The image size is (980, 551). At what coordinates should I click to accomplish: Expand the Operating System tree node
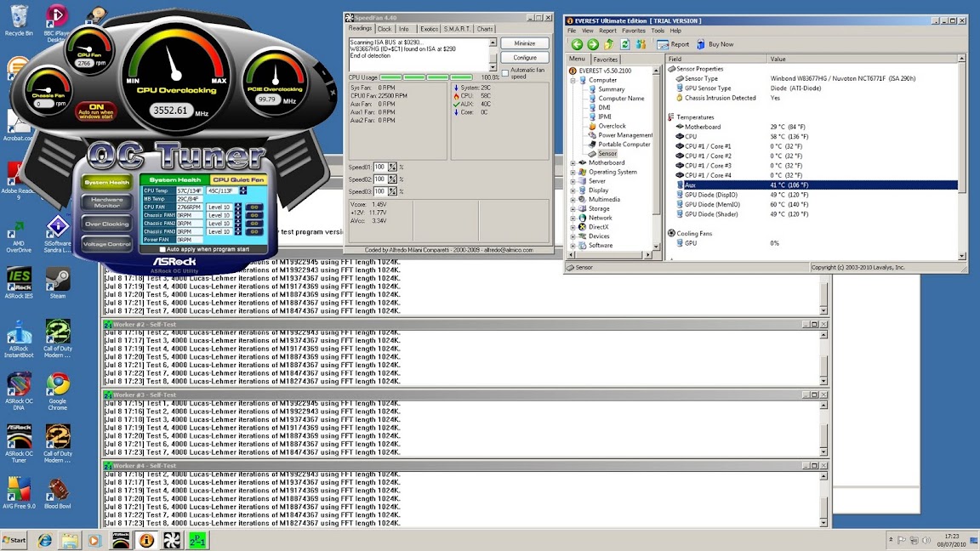pos(573,172)
